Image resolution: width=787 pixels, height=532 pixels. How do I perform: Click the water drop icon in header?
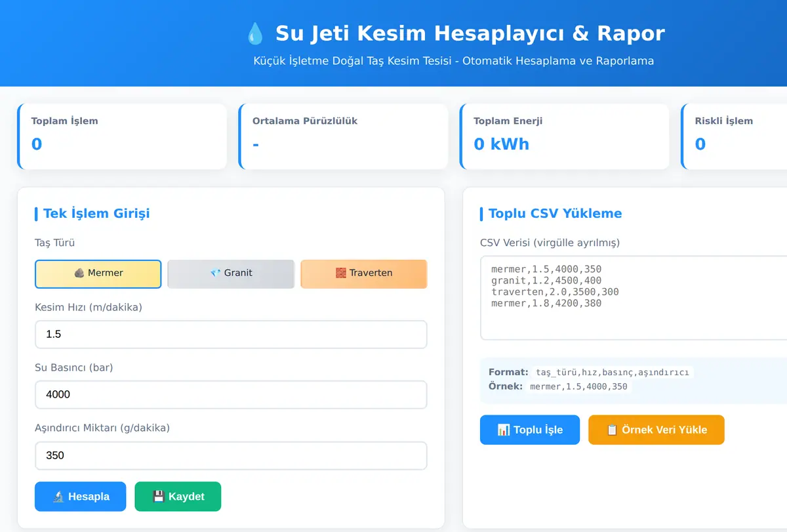254,33
